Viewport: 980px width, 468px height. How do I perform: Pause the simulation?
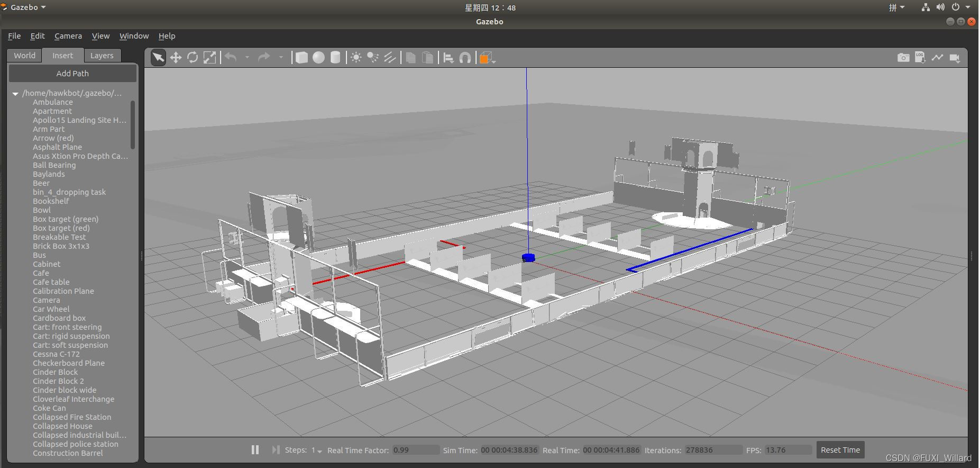click(x=255, y=449)
